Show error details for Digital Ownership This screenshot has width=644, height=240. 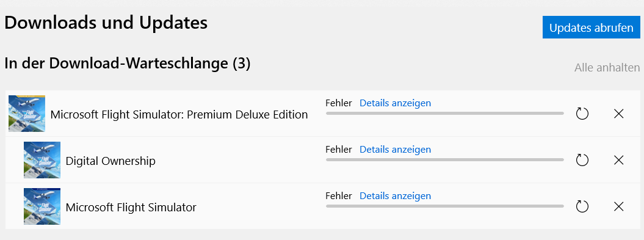tap(395, 150)
